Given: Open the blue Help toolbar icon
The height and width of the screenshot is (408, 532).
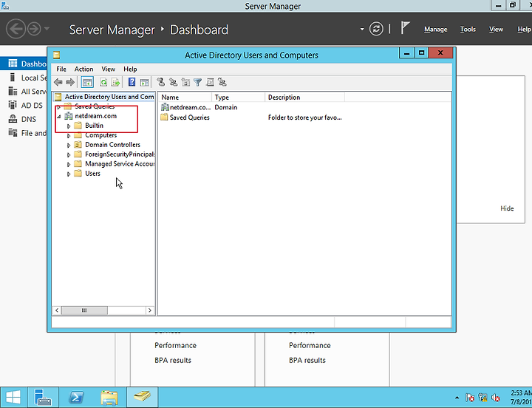Looking at the screenshot, I should point(132,82).
